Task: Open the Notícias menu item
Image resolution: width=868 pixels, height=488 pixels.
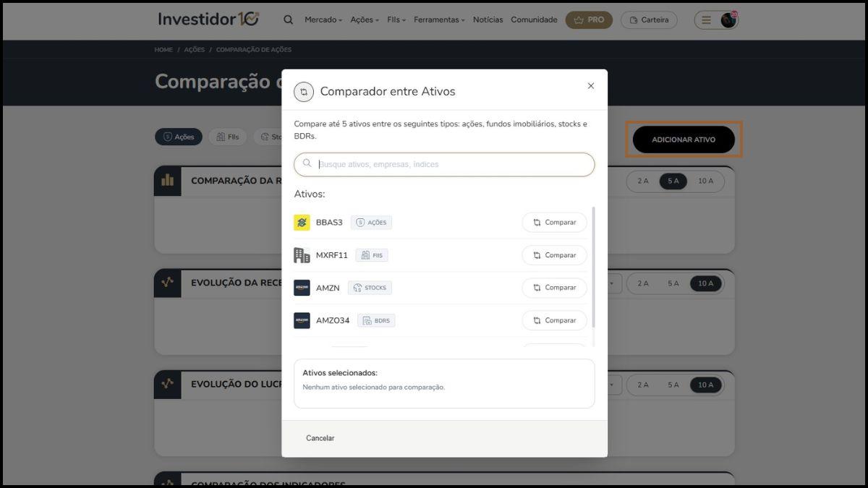Action: point(488,20)
